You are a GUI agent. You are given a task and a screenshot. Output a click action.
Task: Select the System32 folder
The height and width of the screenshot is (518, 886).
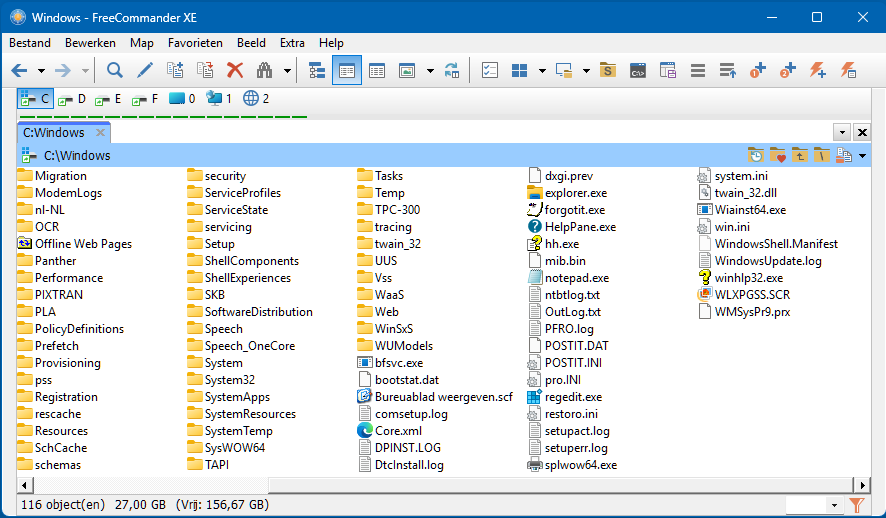[221, 380]
